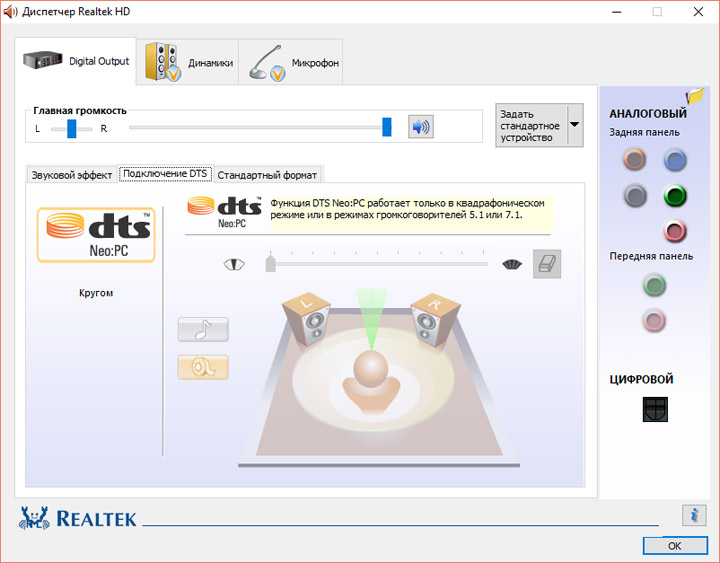Click the green front panel jack

click(654, 285)
